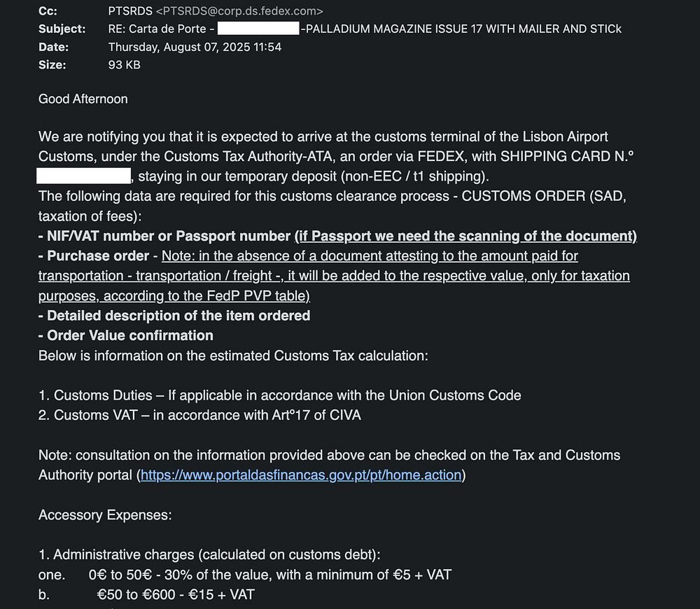Click the 'Accessory Expenses:' heading
This screenshot has height=609, width=700.
click(x=105, y=515)
